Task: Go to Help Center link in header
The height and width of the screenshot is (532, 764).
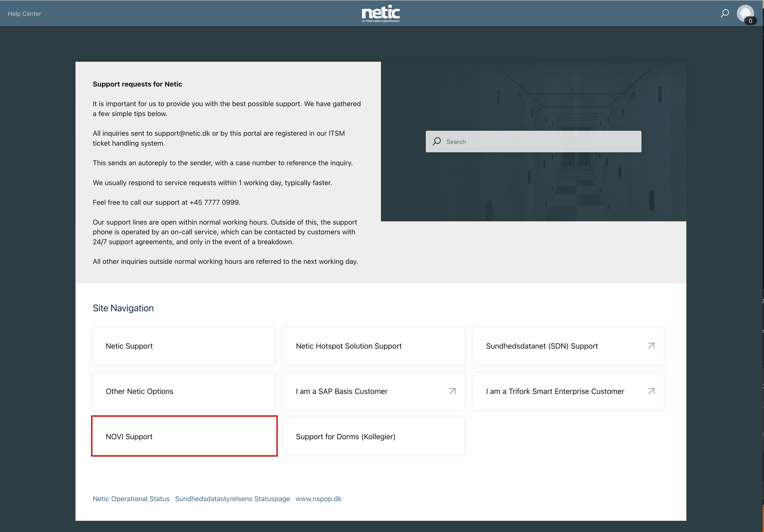Action: tap(24, 14)
